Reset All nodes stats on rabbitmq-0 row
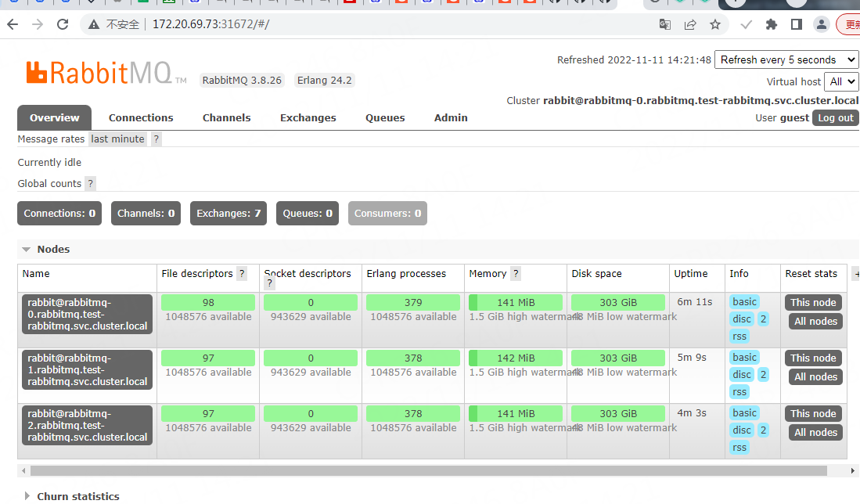This screenshot has height=504, width=860. tap(815, 322)
